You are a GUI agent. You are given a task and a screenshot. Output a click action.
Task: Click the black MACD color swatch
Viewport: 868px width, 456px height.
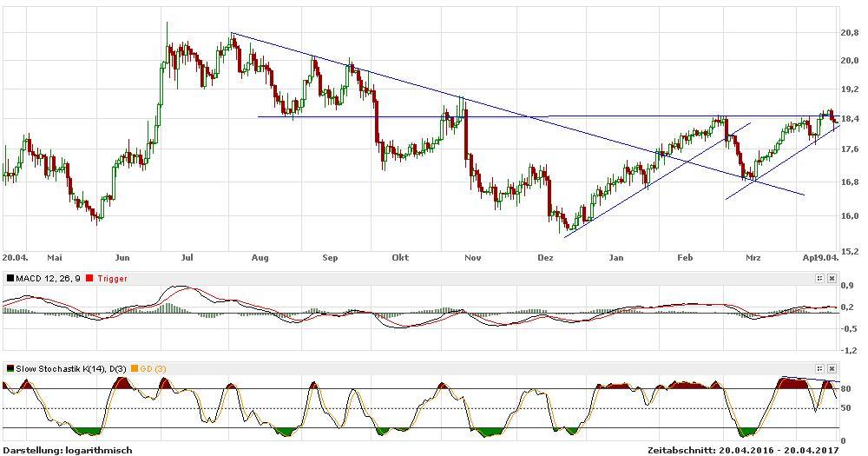point(10,278)
